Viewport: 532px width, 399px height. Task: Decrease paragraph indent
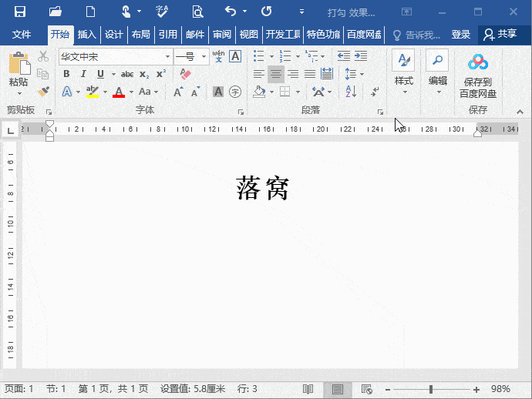343,56
